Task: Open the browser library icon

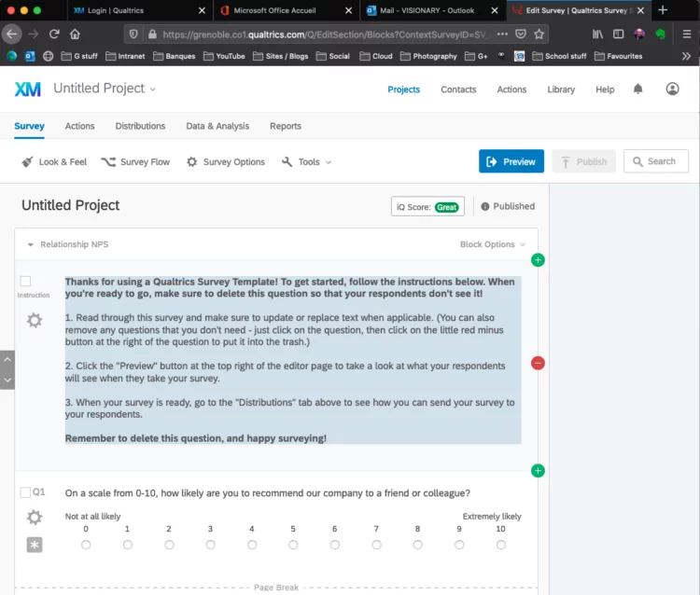Action: (x=597, y=34)
